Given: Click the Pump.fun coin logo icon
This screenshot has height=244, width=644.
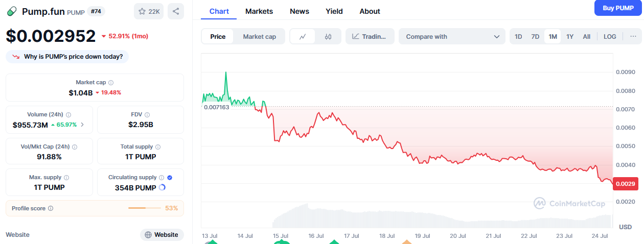Looking at the screenshot, I should coord(12,11).
